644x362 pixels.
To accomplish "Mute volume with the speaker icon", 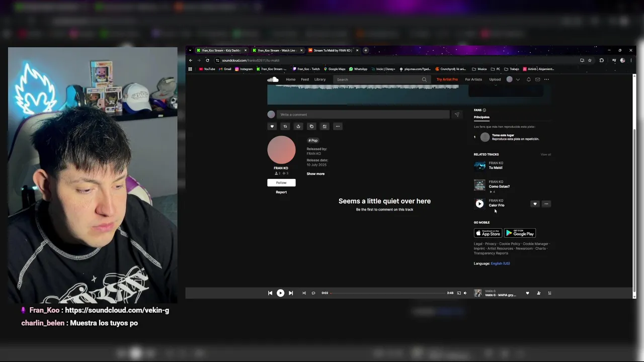I will tap(465, 293).
